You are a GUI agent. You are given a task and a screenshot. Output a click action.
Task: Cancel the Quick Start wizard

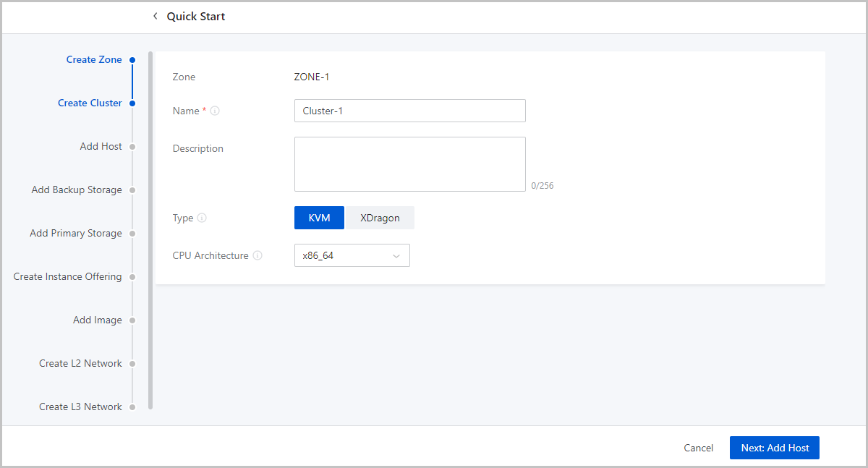[697, 448]
